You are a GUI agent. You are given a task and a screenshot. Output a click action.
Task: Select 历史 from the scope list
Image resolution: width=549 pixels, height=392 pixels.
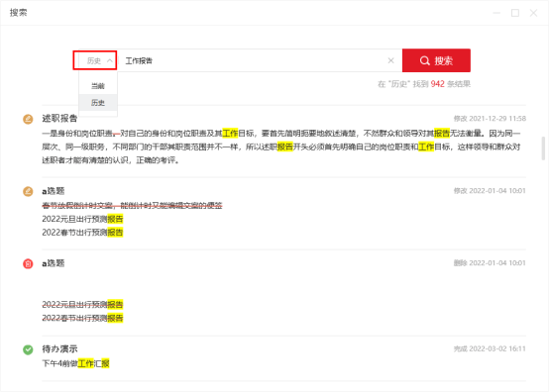click(98, 103)
